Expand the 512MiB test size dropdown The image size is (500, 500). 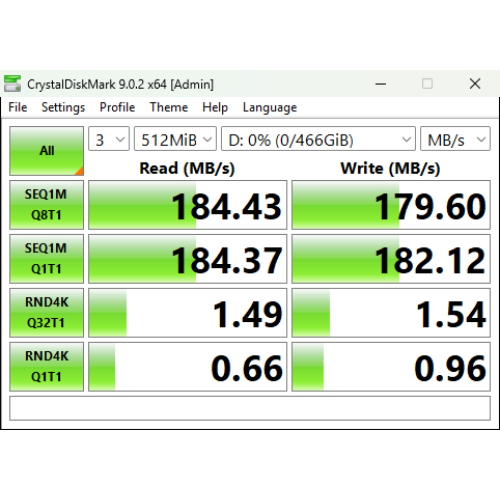tap(175, 139)
